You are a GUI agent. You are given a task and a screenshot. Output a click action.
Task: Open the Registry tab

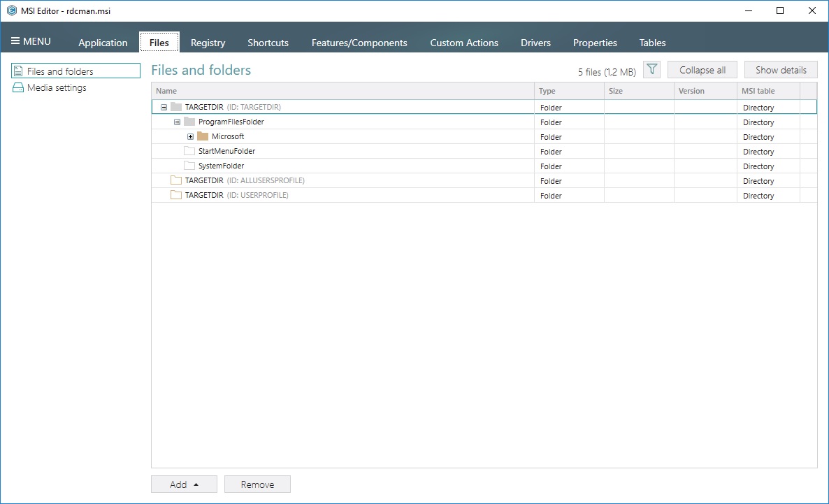click(x=208, y=43)
